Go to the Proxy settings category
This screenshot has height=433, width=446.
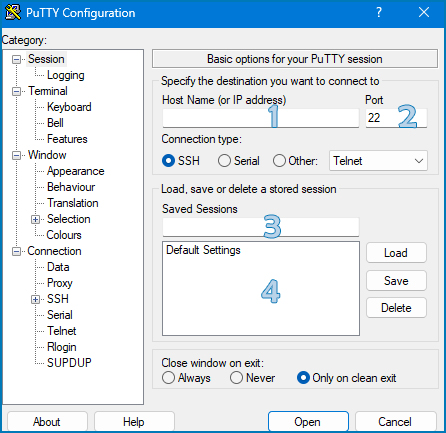coord(60,283)
